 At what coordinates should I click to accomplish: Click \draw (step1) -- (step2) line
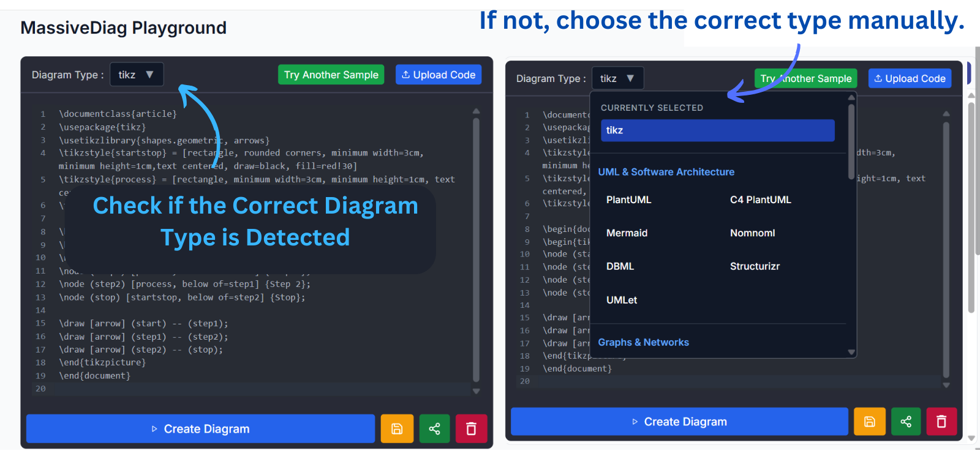click(143, 337)
